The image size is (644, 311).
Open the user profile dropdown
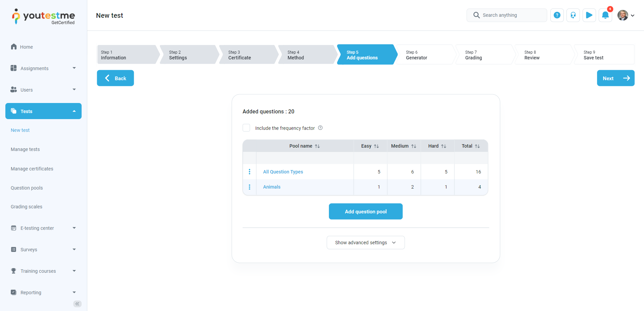pyautogui.click(x=626, y=15)
